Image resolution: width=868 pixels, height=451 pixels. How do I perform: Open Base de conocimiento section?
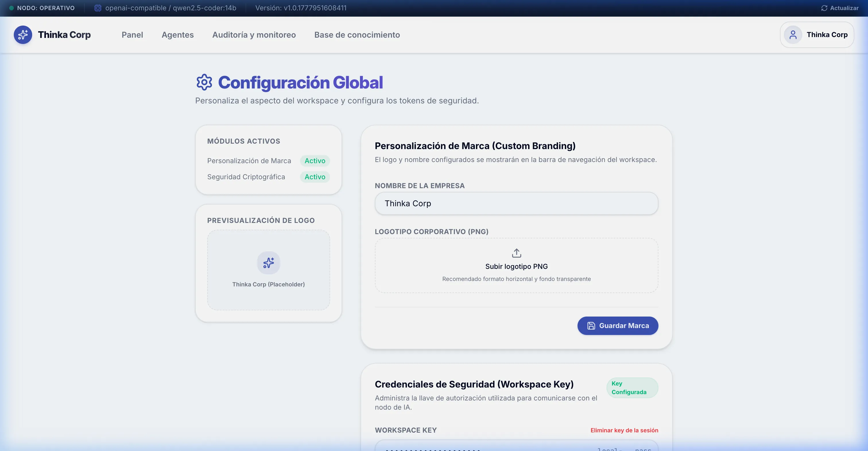[357, 35]
